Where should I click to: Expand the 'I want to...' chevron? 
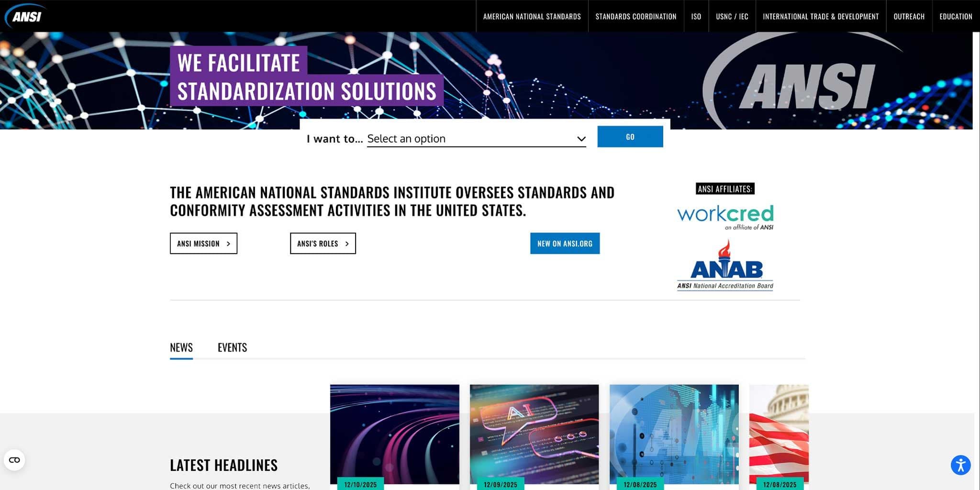pos(580,138)
